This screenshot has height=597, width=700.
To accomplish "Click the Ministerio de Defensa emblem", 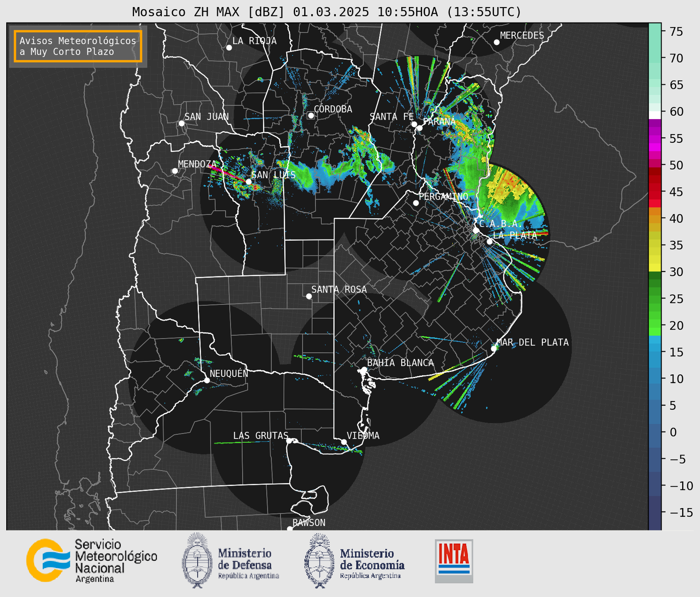I will pos(197,560).
